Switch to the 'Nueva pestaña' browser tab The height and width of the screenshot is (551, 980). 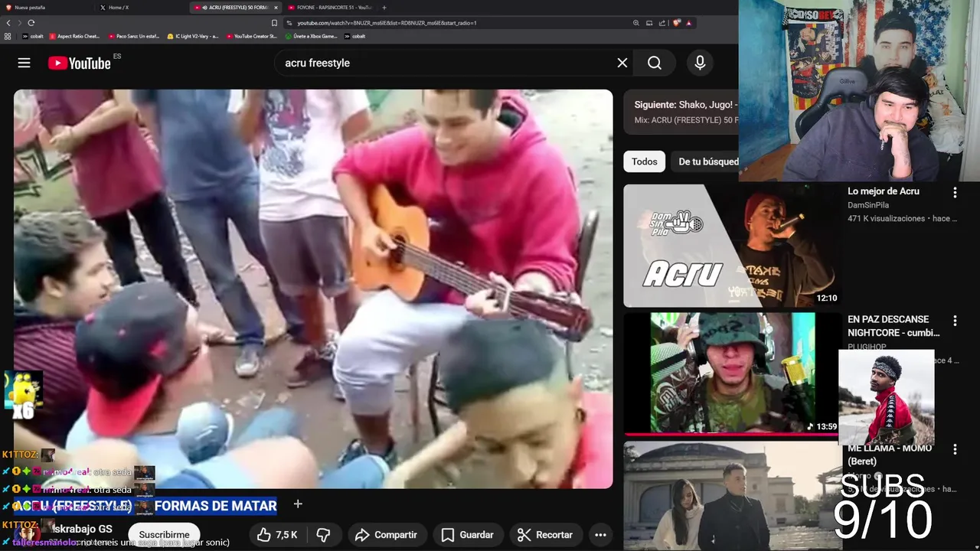(46, 7)
